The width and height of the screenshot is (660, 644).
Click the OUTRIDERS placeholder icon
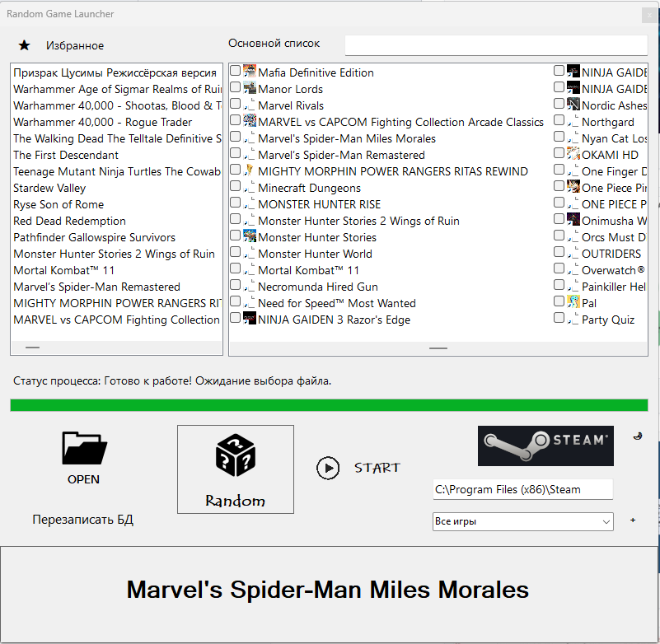(573, 252)
